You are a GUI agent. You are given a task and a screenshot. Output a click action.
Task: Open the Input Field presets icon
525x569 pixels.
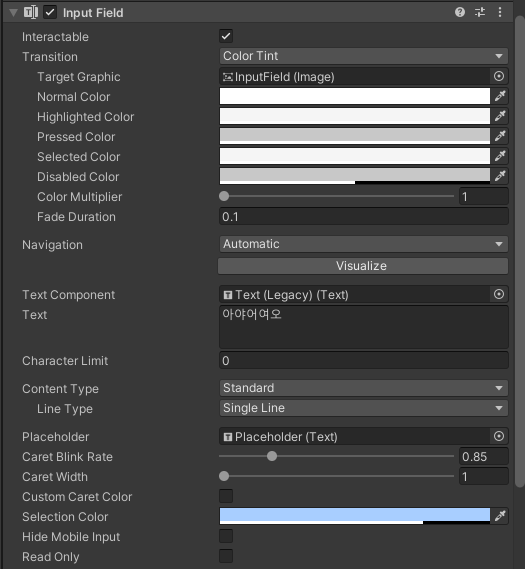pyautogui.click(x=480, y=12)
